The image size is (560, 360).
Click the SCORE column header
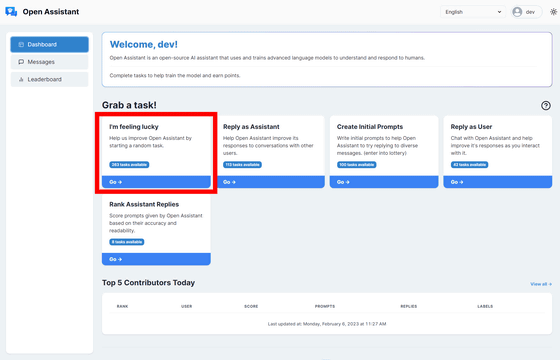pyautogui.click(x=251, y=306)
